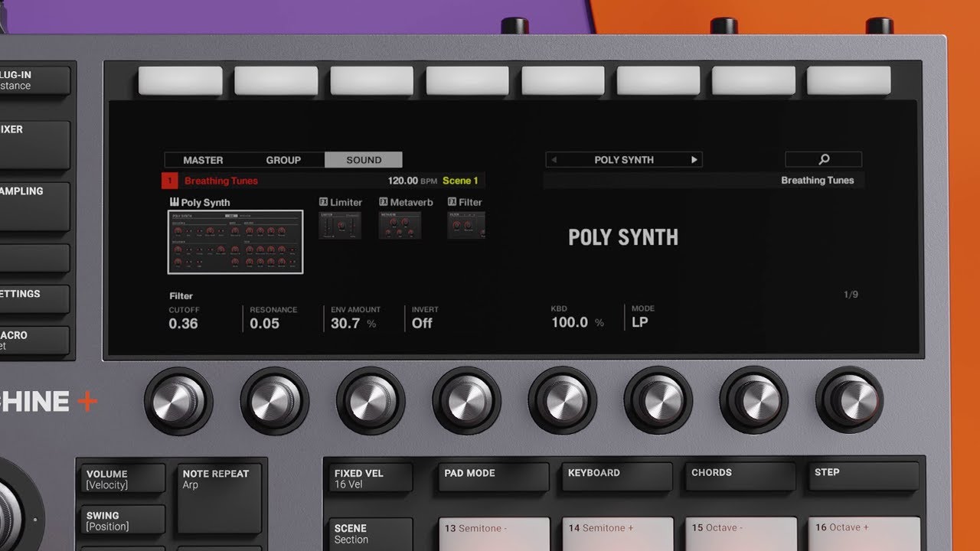Select the ENV AMOUNT value 30.7
Screen dimensions: 980x551
click(x=345, y=324)
